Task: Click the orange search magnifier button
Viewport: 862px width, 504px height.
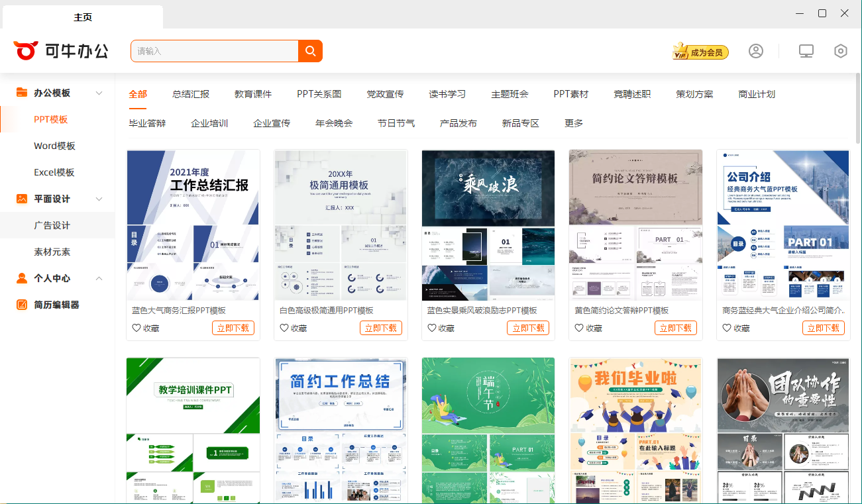Action: [310, 51]
